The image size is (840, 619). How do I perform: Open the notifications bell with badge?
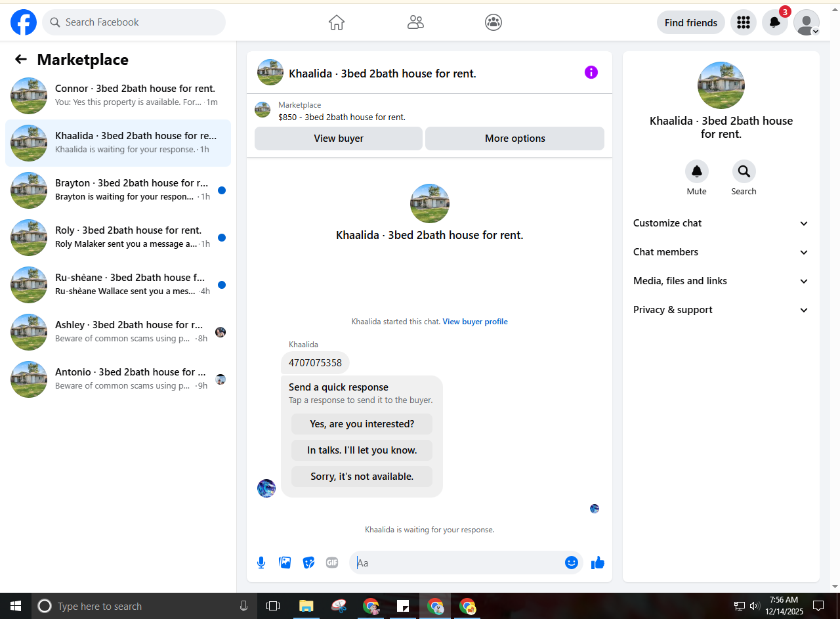tap(775, 22)
